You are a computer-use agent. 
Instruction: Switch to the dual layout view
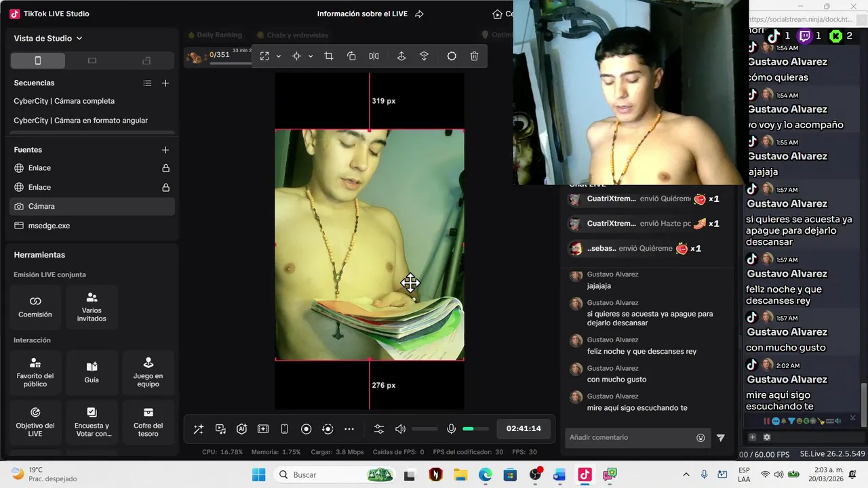point(146,60)
